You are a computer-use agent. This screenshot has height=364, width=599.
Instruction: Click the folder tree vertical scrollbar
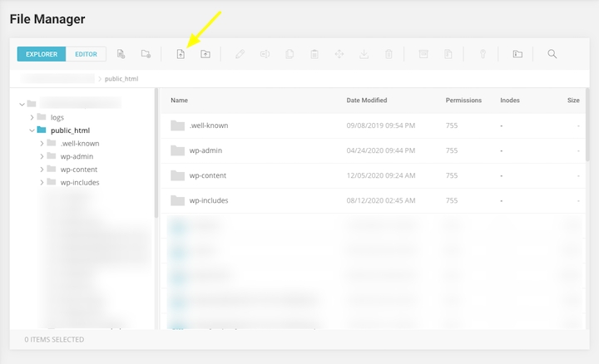point(156,153)
